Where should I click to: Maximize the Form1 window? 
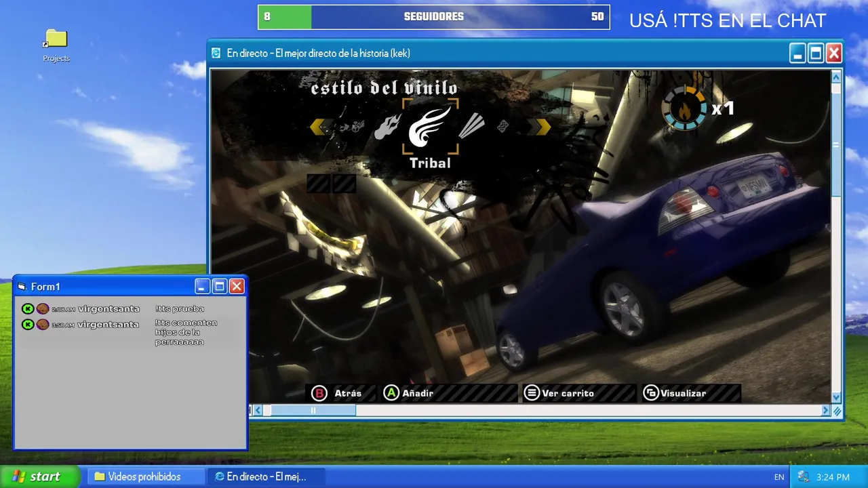point(219,286)
